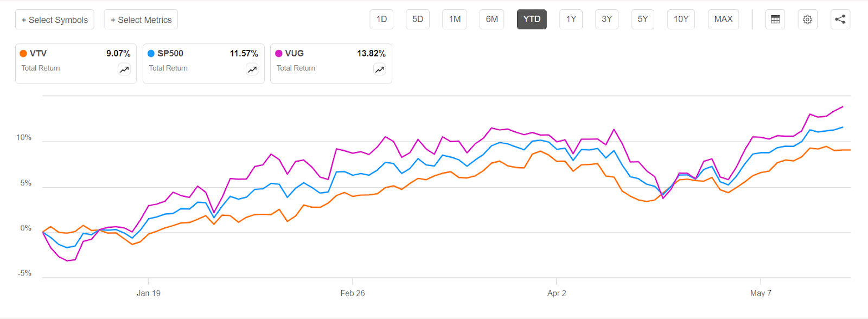Screen dimensions: 868x319
Task: Toggle the VUG series visibility dot
Action: coord(279,53)
